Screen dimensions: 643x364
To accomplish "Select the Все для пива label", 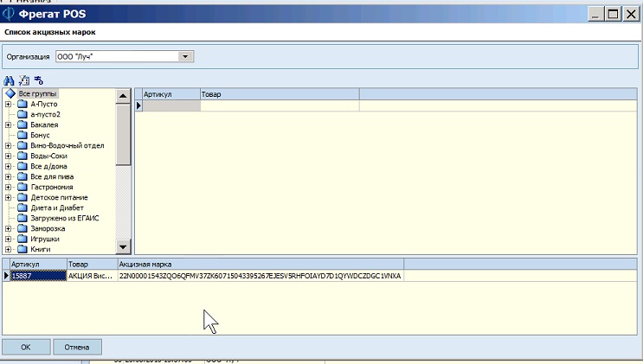I will click(52, 176).
